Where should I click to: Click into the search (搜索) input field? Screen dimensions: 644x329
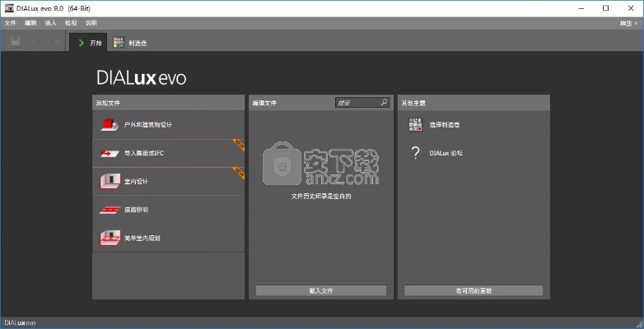(x=356, y=103)
